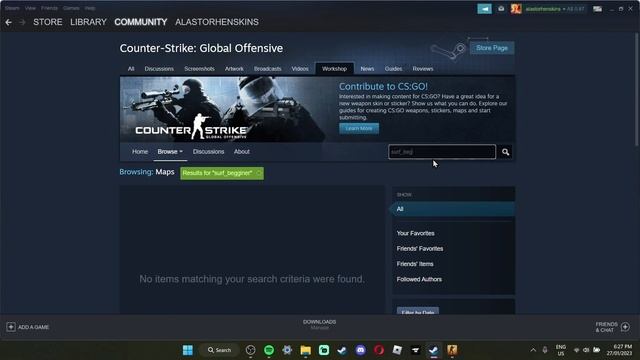
Task: Go back with the Steam back arrow
Action: [x=9, y=22]
